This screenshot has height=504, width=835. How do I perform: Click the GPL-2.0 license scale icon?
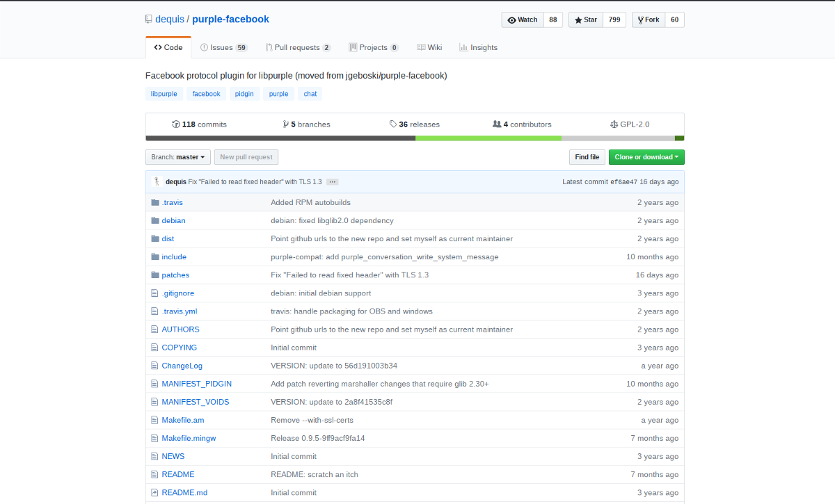click(614, 124)
